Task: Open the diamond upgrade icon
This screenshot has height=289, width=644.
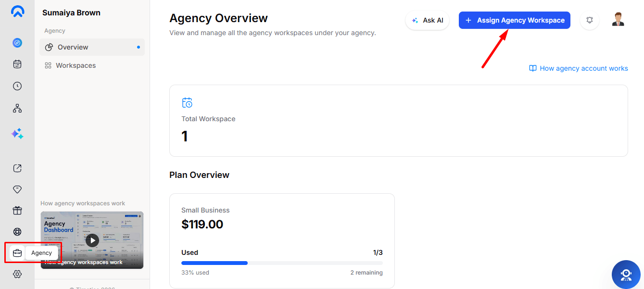Action: (17, 189)
